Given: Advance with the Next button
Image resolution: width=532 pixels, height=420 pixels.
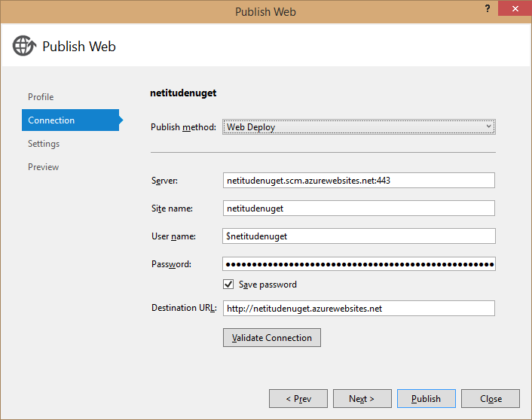Looking at the screenshot, I should pos(362,399).
